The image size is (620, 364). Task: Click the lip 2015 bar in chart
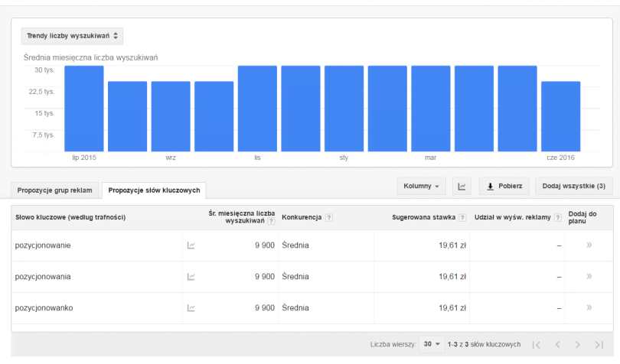click(83, 109)
